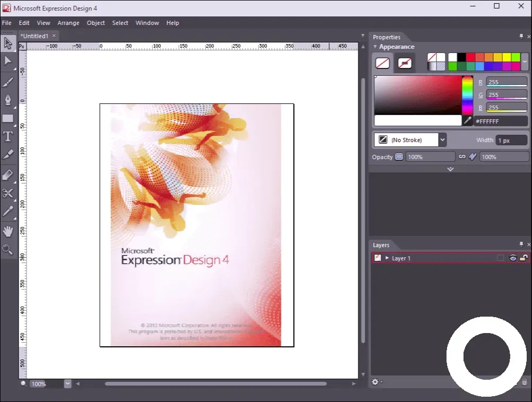532x402 pixels.
Task: Select the Direct Selection tool
Action: [8, 61]
